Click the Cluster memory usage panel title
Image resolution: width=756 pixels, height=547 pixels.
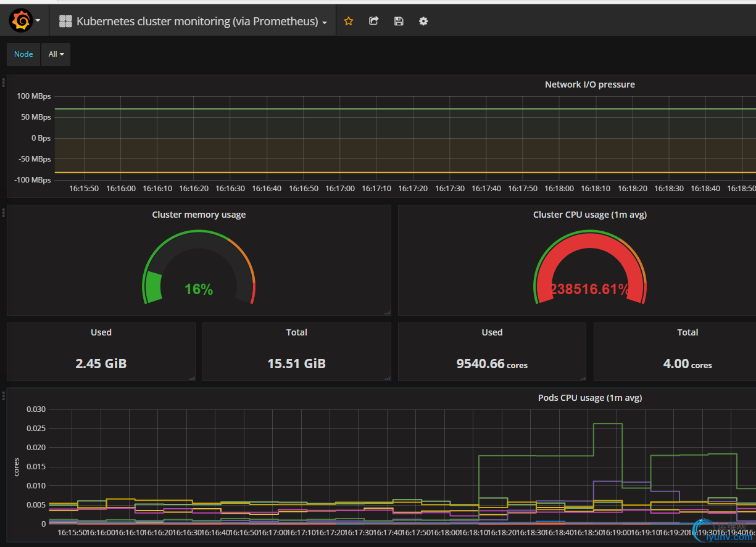(199, 215)
